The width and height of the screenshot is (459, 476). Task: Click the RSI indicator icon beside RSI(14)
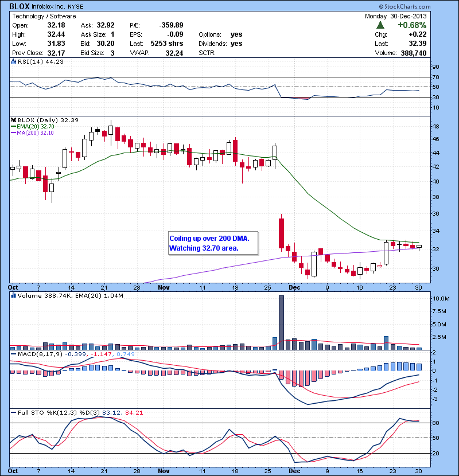[x=13, y=61]
